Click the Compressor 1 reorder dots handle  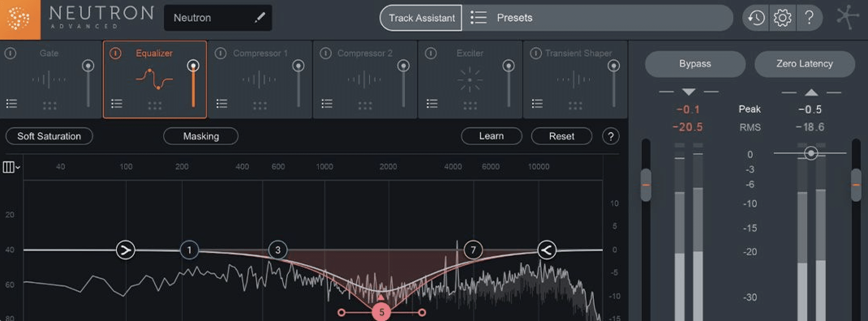(x=260, y=106)
